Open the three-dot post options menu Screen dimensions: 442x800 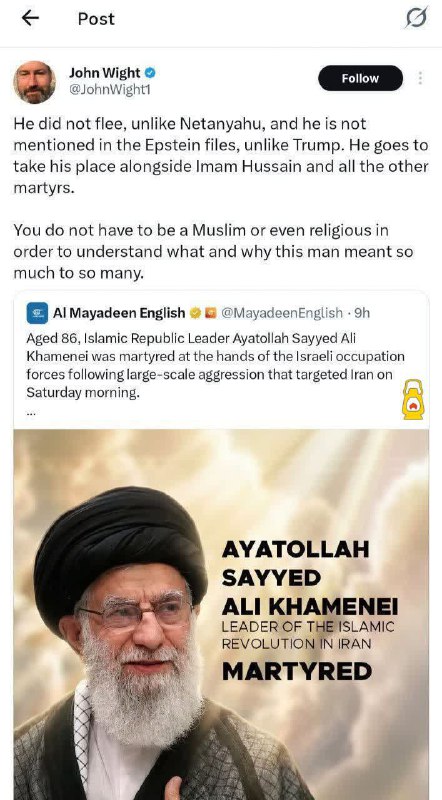click(x=420, y=78)
